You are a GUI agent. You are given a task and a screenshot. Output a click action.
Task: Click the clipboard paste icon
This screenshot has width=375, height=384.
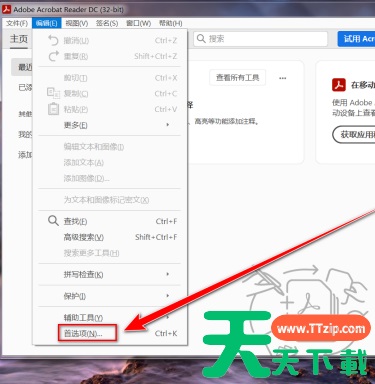[53, 109]
